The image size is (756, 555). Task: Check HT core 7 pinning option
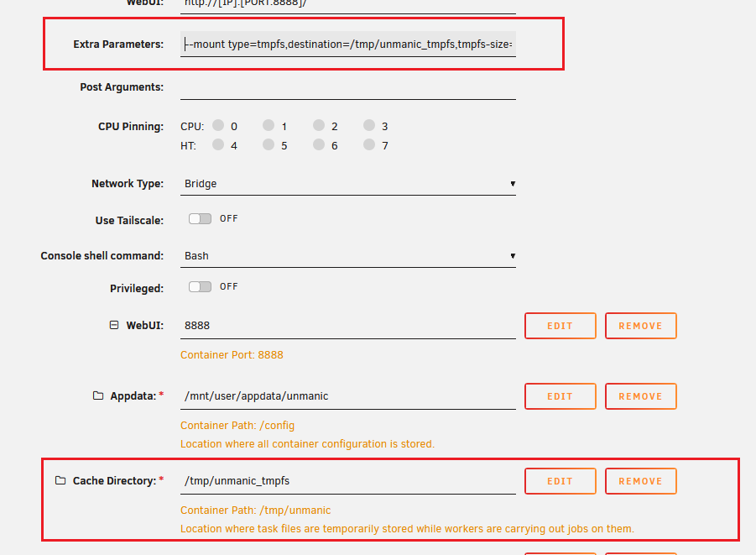coord(369,145)
